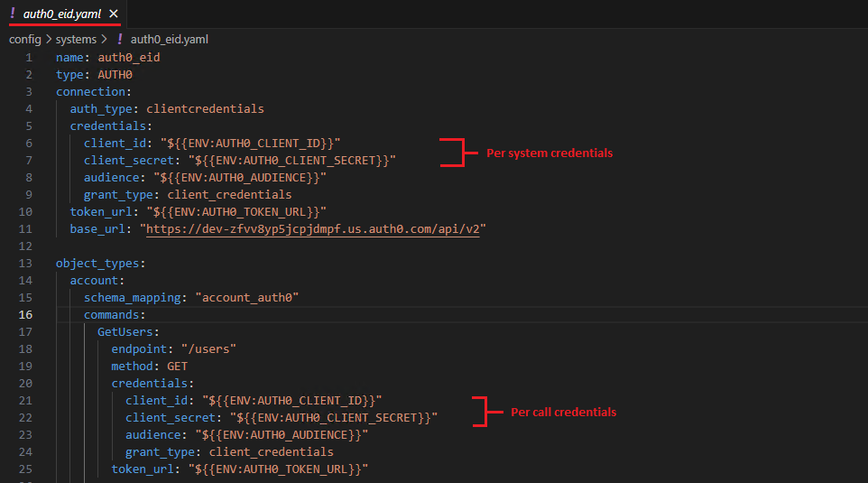Click 'grant_type' key on line 9

click(x=118, y=195)
